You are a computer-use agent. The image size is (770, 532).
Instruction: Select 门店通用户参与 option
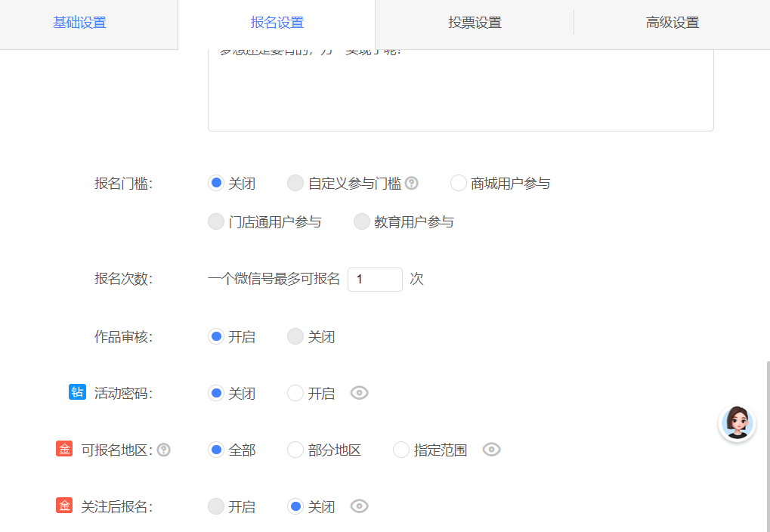[x=264, y=221]
